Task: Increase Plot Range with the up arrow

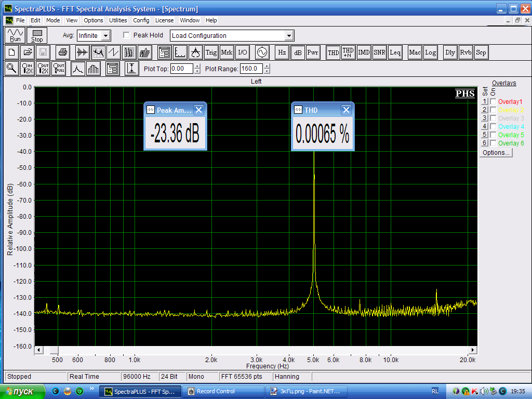Action: [267, 66]
